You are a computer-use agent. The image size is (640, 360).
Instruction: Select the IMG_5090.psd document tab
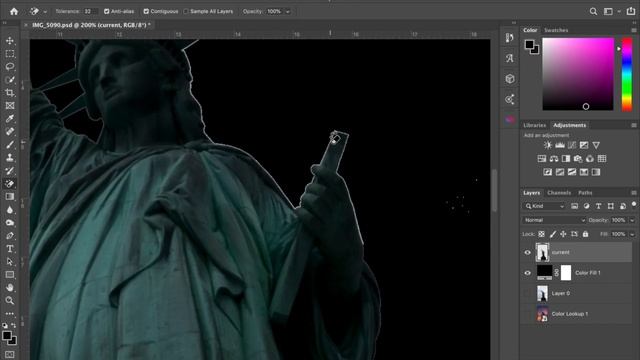pyautogui.click(x=91, y=25)
